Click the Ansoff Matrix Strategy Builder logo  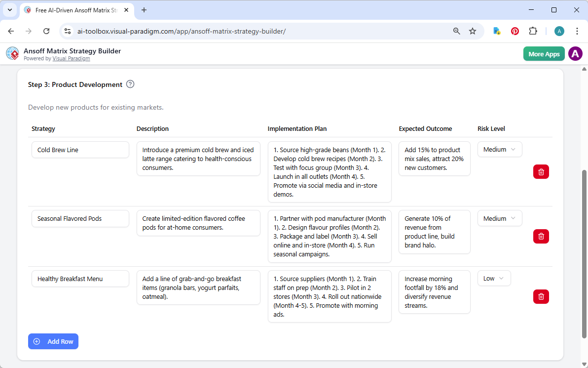pyautogui.click(x=12, y=53)
